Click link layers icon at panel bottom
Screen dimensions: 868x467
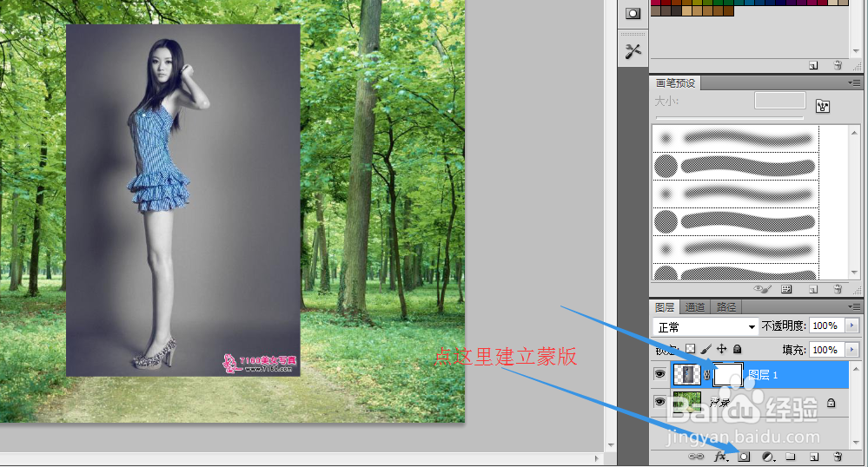(696, 457)
